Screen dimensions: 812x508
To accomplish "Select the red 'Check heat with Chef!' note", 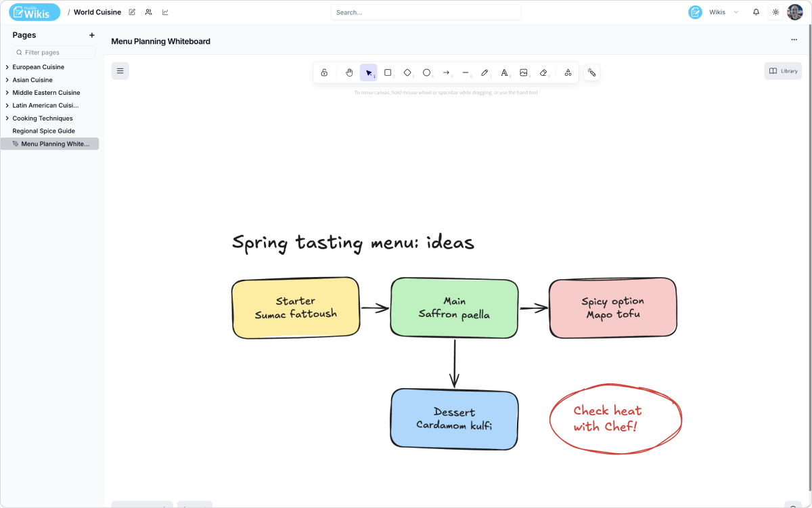I will (x=615, y=418).
